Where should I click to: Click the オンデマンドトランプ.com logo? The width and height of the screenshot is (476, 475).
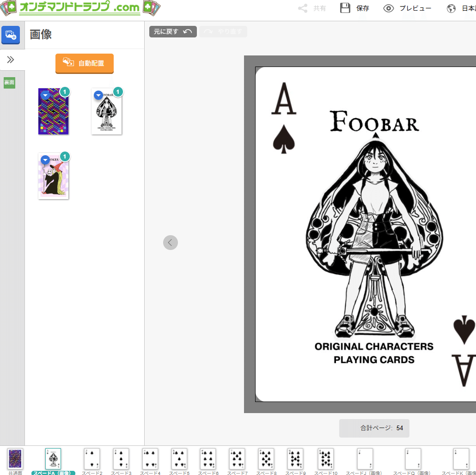(x=80, y=7)
